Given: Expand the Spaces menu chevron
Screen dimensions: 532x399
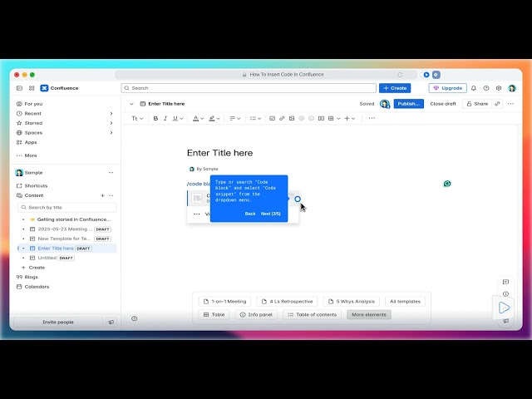Looking at the screenshot, I should [111, 133].
